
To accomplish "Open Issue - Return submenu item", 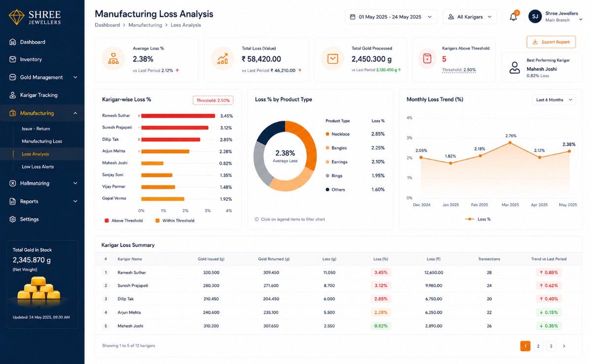I will (x=36, y=129).
